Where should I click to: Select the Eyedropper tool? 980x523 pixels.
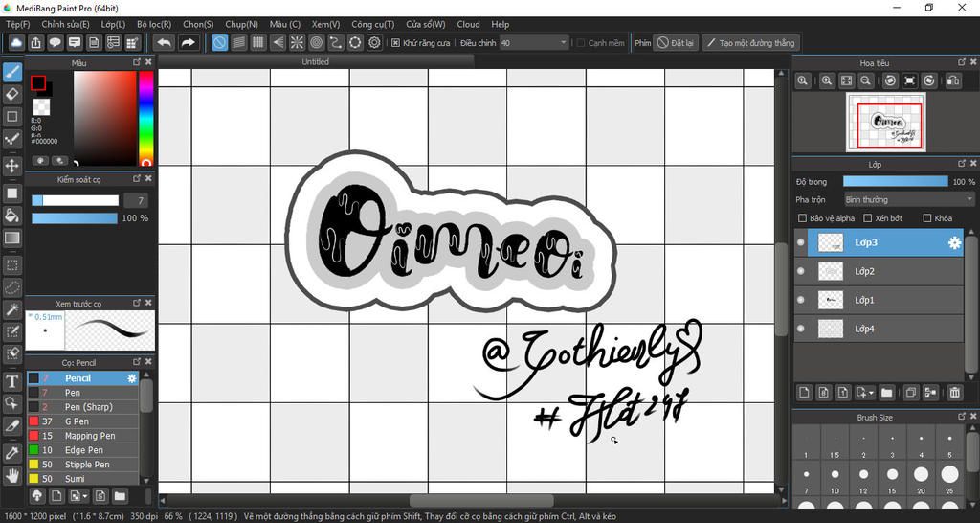click(11, 453)
